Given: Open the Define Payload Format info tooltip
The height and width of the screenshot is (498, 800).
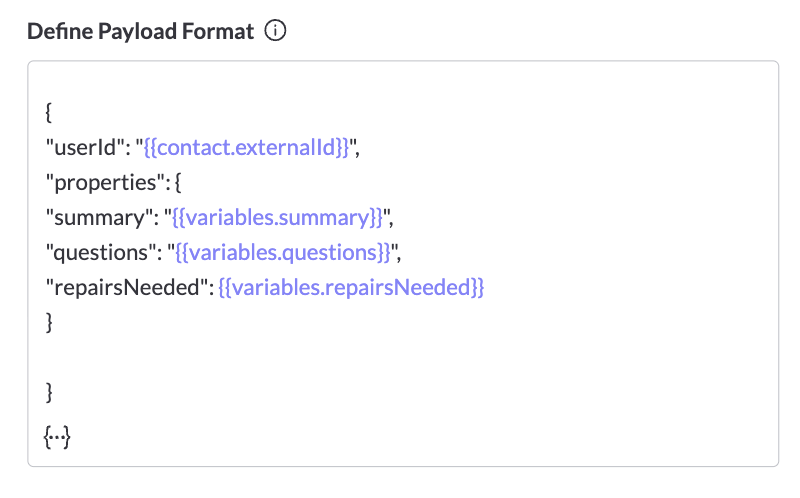Looking at the screenshot, I should tap(275, 31).
